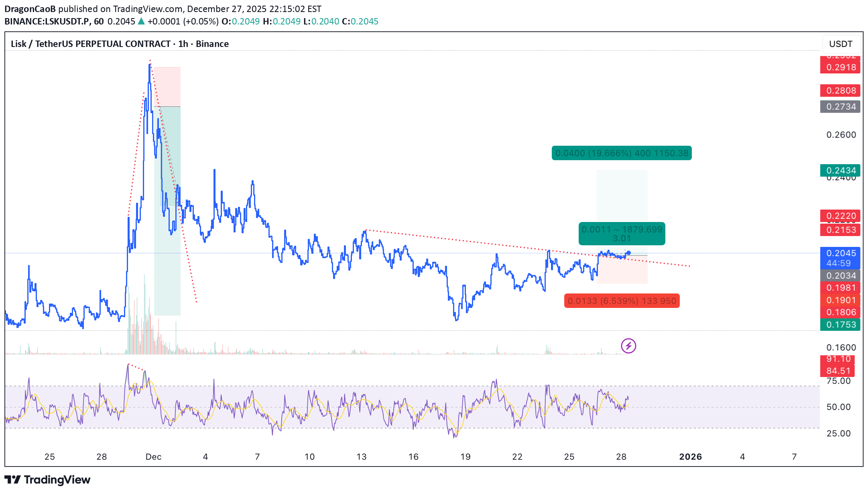This screenshot has width=868, height=493.
Task: Click the gray 0.2734 price tag
Action: tap(840, 107)
